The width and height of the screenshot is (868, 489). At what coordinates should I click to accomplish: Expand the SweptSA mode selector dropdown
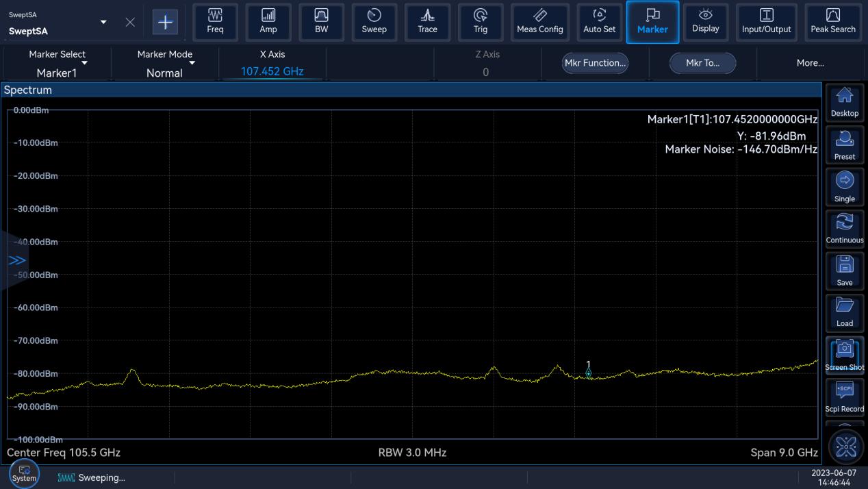[103, 22]
